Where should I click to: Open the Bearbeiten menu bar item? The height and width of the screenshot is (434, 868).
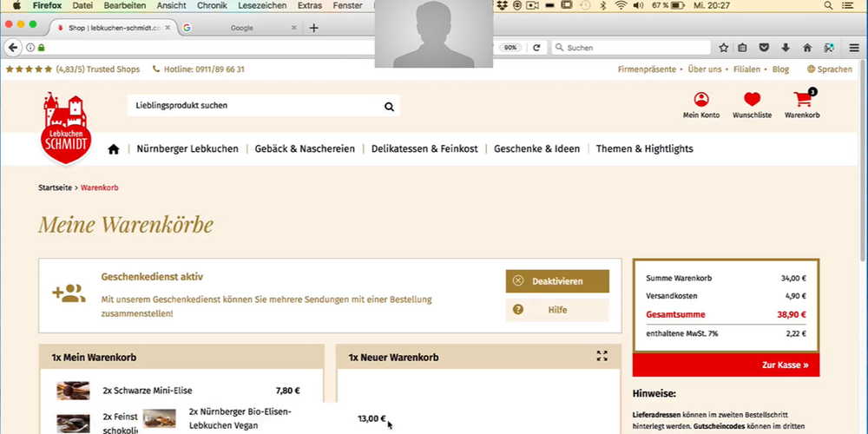[125, 5]
